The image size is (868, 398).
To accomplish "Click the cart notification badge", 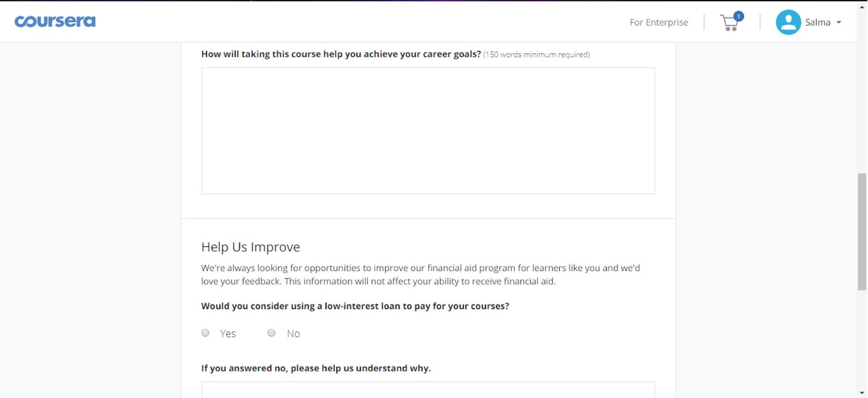I will click(x=738, y=16).
